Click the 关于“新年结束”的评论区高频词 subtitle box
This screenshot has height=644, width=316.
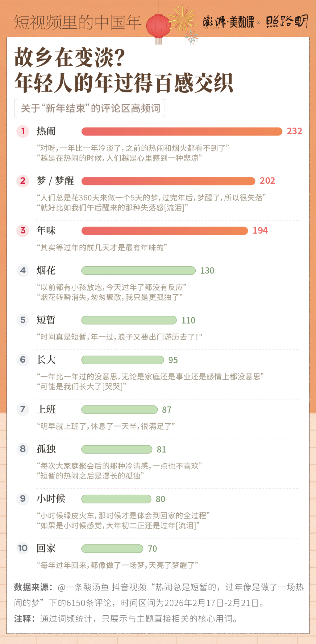tap(90, 108)
